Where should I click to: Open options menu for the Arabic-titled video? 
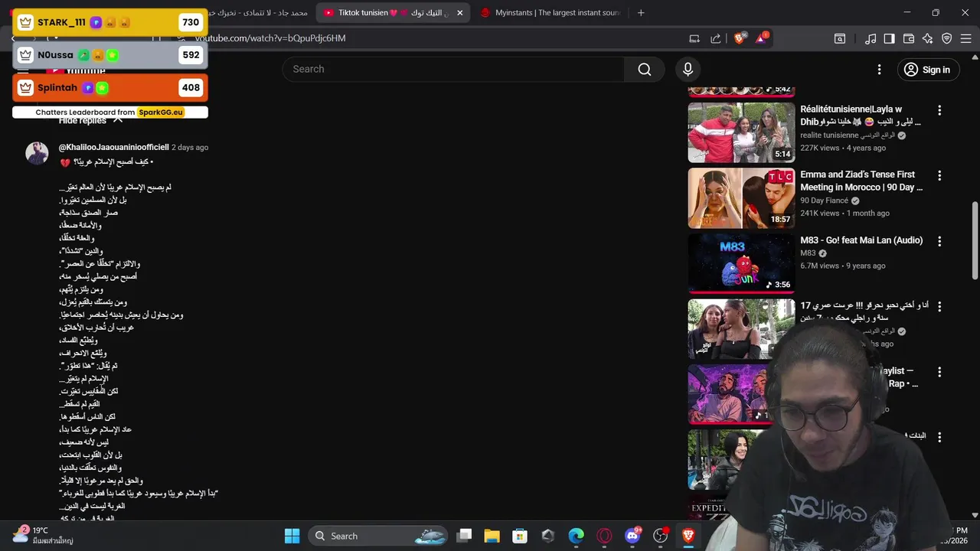click(x=939, y=306)
